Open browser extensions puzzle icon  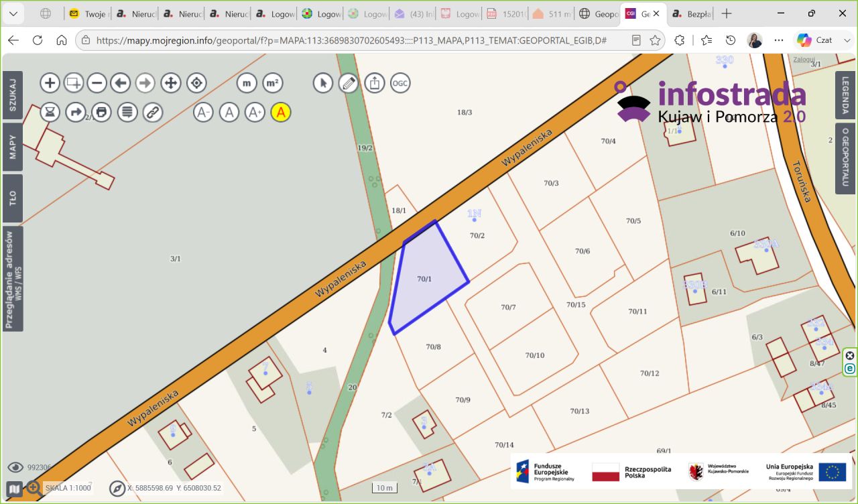click(680, 40)
